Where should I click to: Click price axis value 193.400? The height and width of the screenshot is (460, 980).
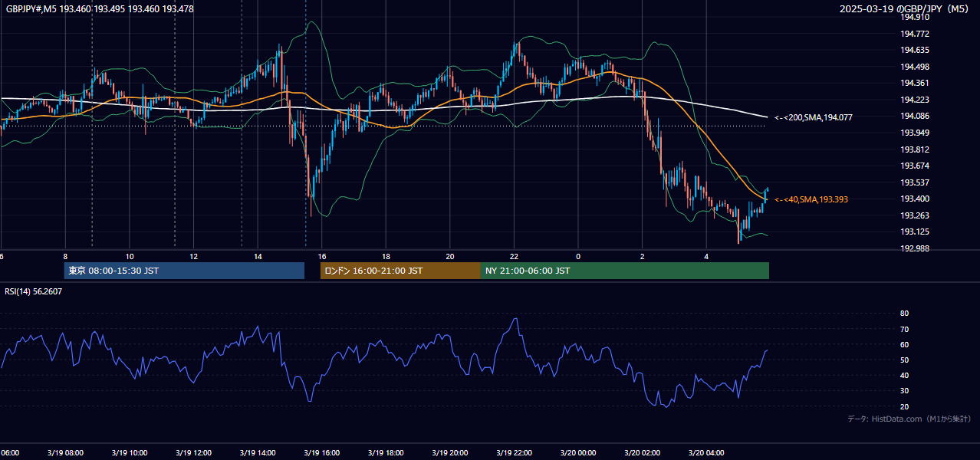(x=915, y=199)
